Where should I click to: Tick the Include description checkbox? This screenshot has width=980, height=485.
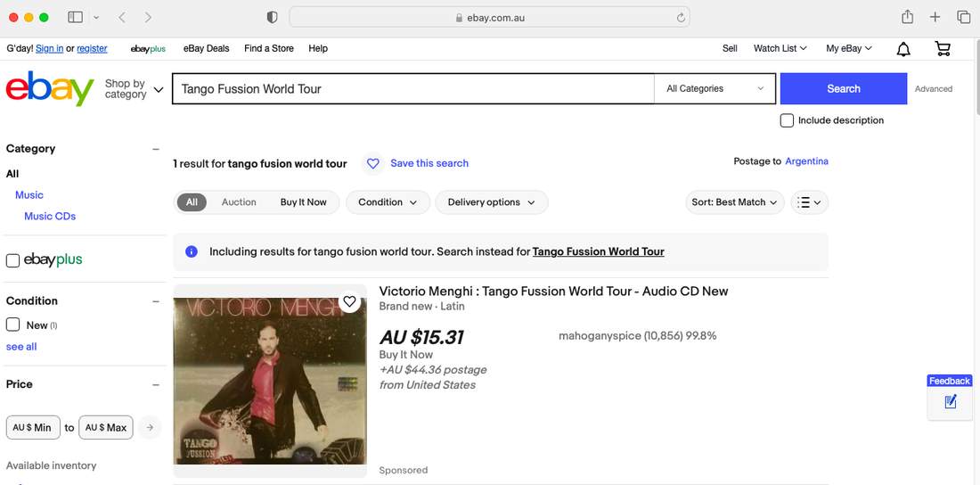coord(787,120)
